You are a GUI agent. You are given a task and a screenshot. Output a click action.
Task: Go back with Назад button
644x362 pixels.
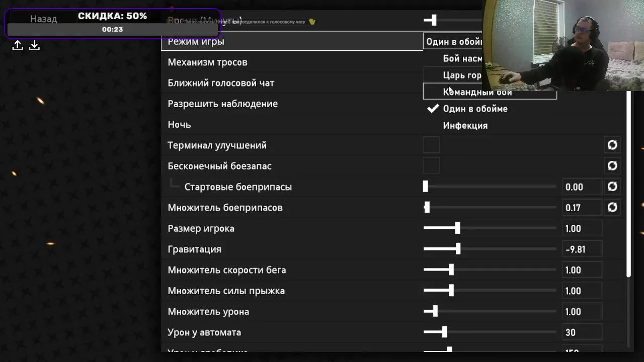point(43,19)
